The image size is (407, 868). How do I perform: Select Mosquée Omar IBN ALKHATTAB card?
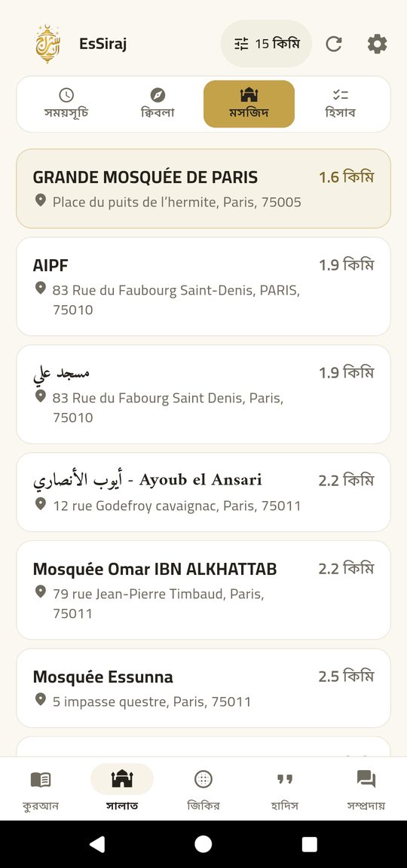(203, 590)
